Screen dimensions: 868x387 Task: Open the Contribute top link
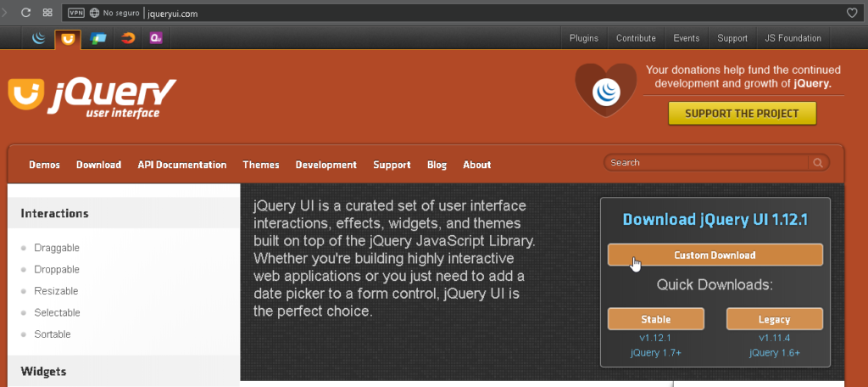(636, 38)
